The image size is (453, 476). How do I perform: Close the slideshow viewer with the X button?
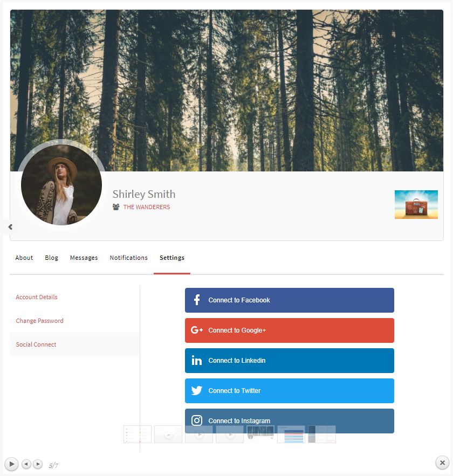(442, 463)
